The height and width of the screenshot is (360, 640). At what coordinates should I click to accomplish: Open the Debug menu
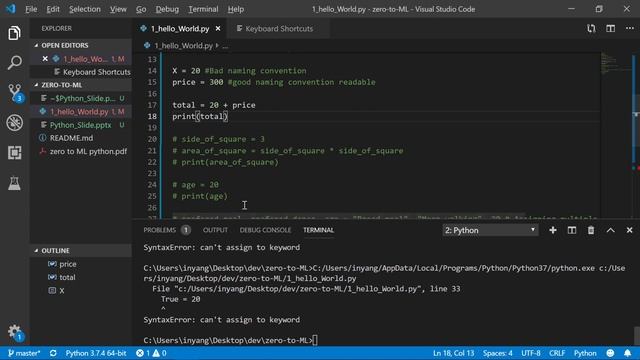(x=167, y=9)
